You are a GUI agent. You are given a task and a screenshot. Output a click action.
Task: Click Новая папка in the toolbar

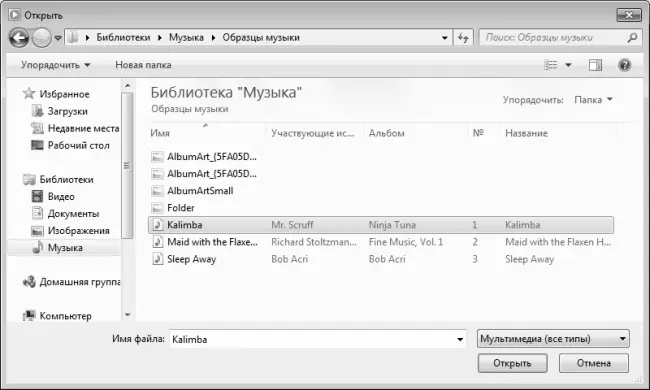click(x=143, y=65)
